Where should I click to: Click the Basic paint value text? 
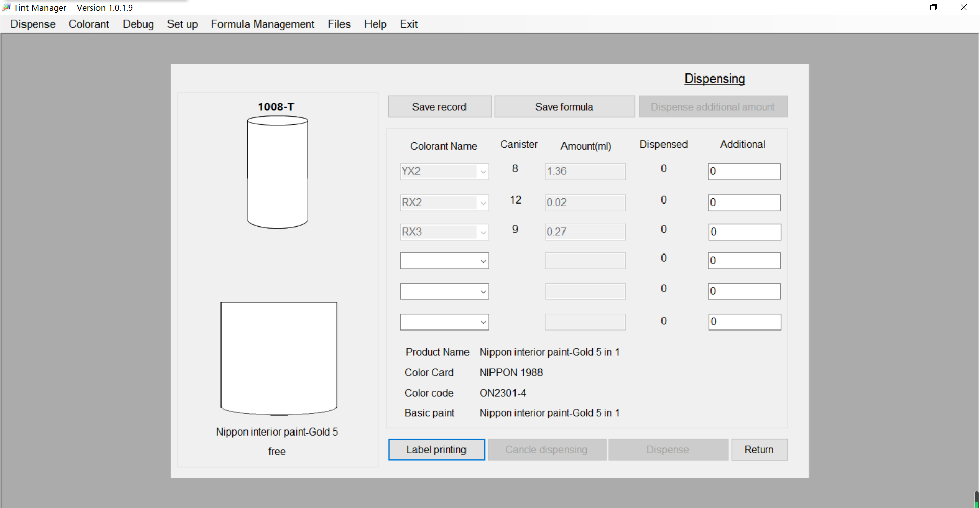click(x=550, y=413)
